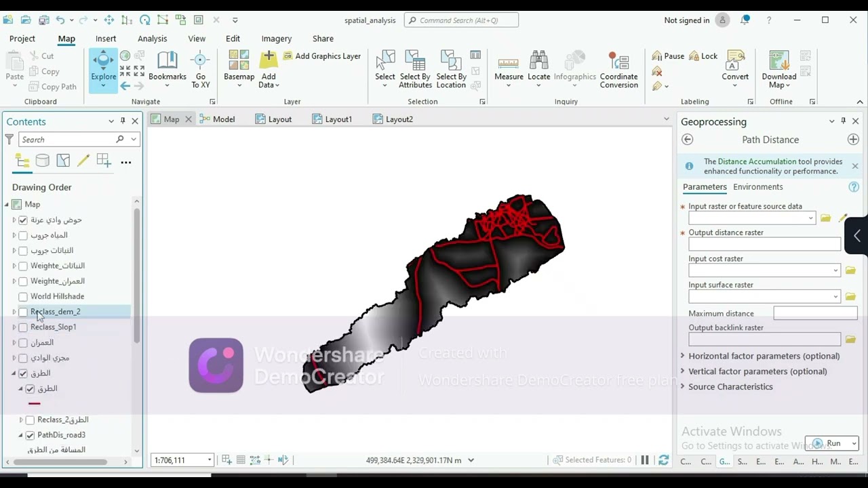Show List By Editing view
Viewport: 868px width, 488px height.
[83, 161]
